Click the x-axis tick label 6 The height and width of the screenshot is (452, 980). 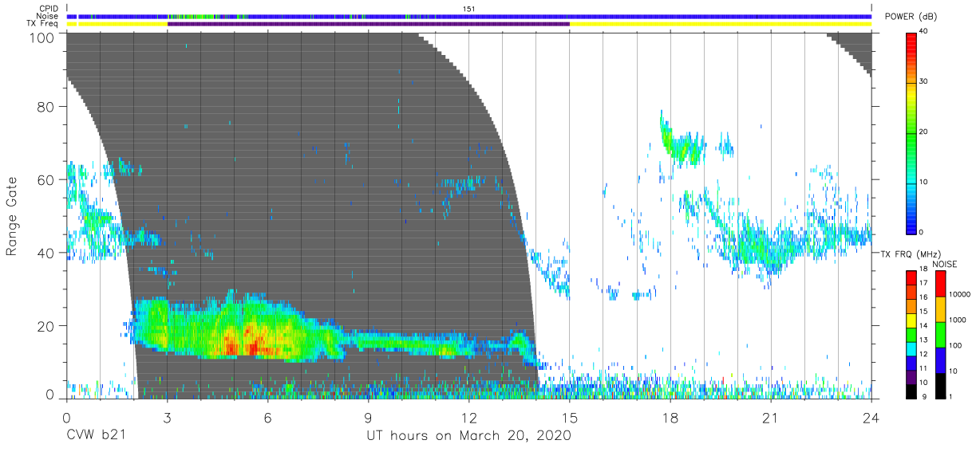(x=267, y=418)
